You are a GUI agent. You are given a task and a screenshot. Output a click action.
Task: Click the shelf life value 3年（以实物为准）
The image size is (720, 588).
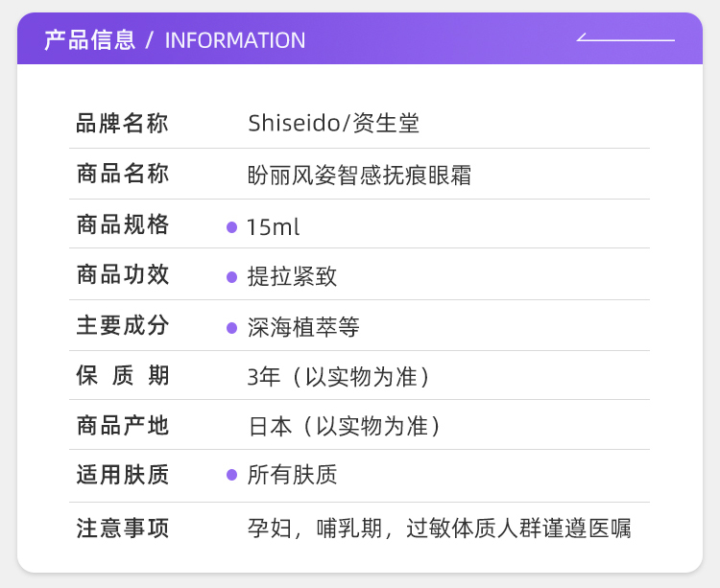point(338,377)
